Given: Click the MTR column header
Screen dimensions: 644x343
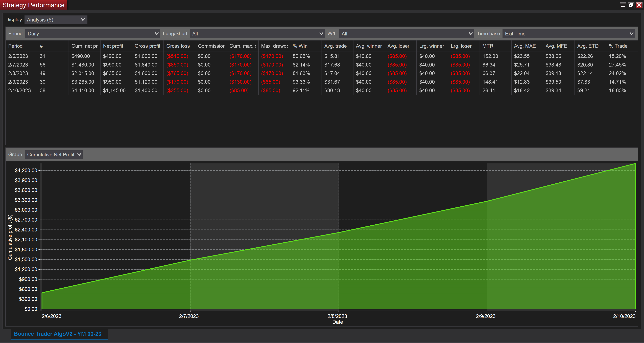Looking at the screenshot, I should pos(488,46).
